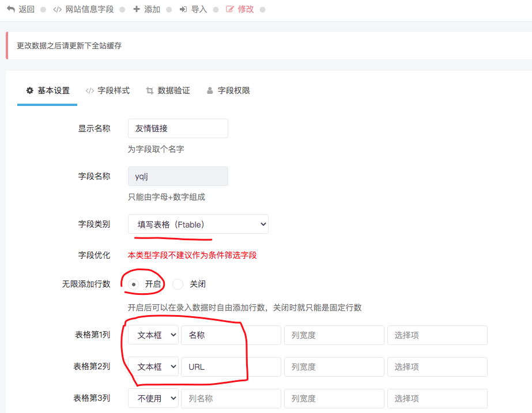Click the 显示名称 field containing 友情链接
The width and height of the screenshot is (532, 413).
(178, 128)
